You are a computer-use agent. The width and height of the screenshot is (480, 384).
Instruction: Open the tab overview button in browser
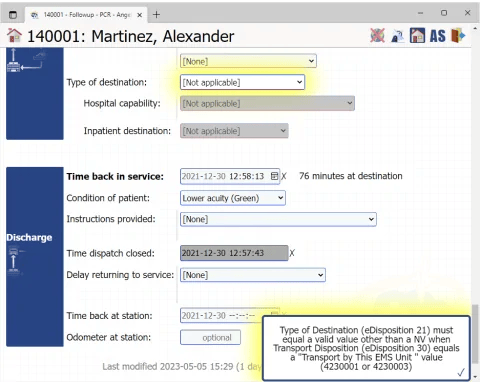(13, 15)
